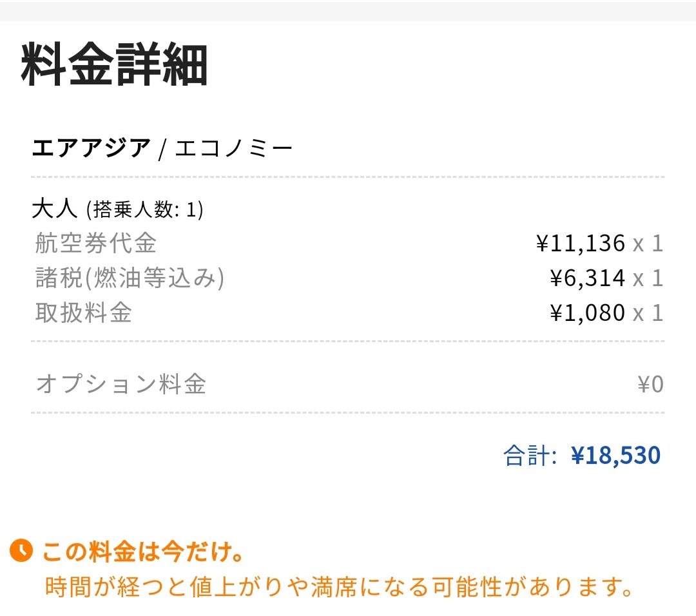Click the ¥6,314 tax amount

pyautogui.click(x=588, y=278)
